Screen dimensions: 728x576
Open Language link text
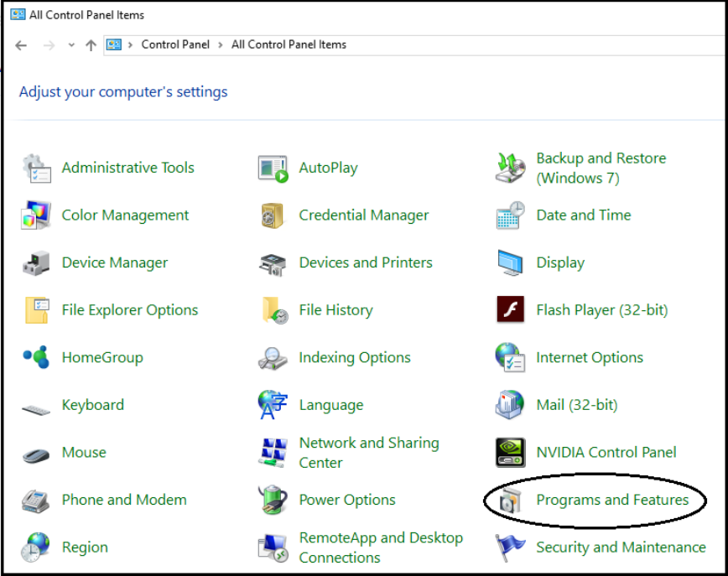click(331, 405)
